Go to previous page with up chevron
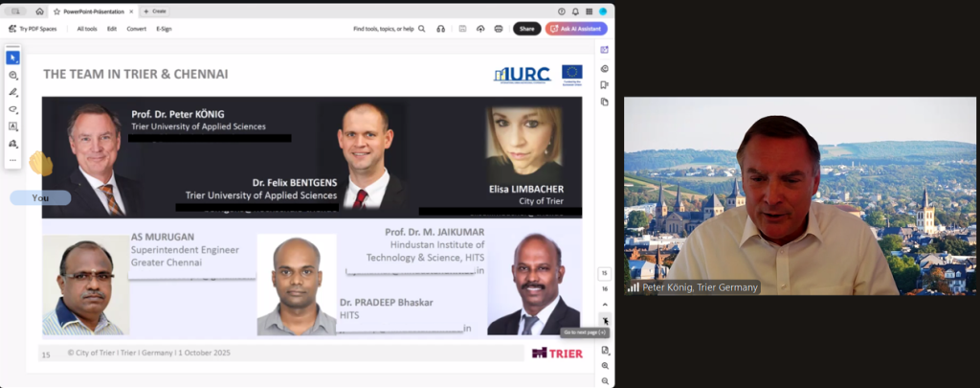980x388 pixels. pos(604,304)
